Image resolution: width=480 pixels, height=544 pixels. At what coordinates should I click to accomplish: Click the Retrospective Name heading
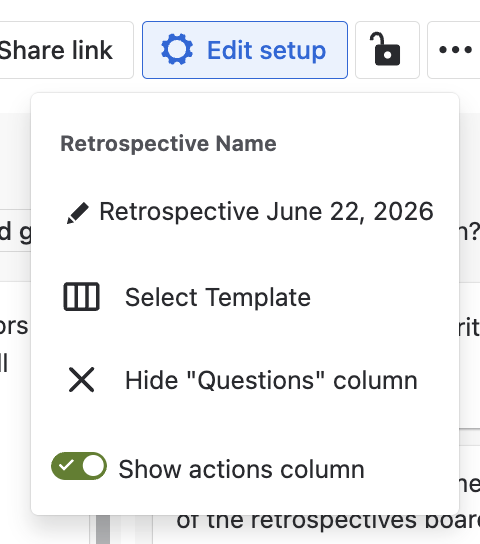tap(169, 143)
